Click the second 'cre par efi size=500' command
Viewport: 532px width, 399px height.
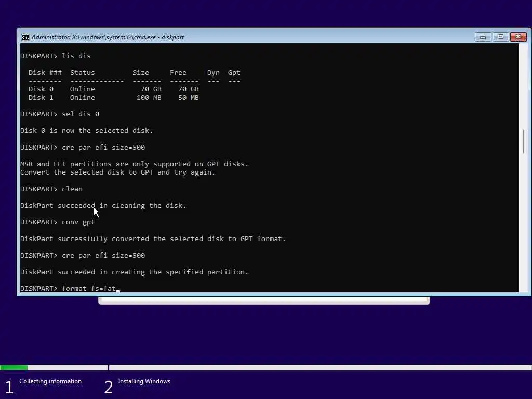point(103,255)
